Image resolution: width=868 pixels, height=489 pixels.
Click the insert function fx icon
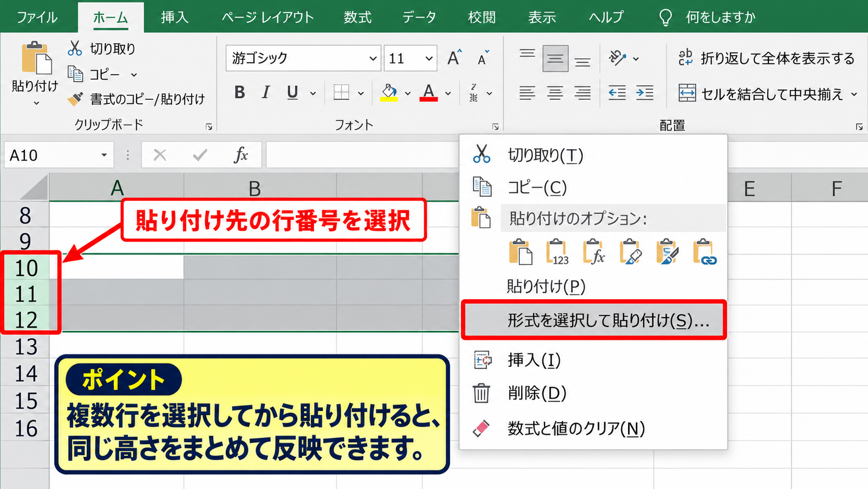[x=240, y=155]
